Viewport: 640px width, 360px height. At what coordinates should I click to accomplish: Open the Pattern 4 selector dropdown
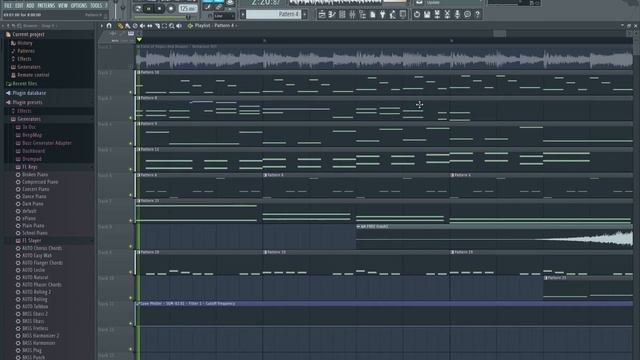[273, 14]
